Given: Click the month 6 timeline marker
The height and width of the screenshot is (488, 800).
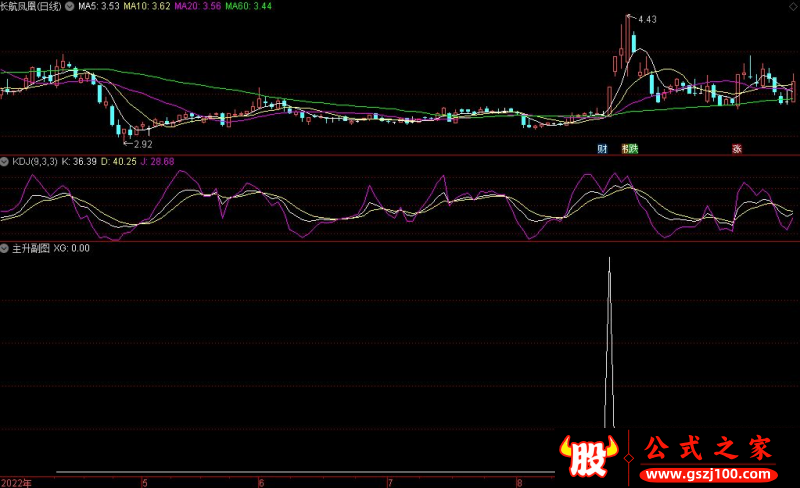Looking at the screenshot, I should (x=261, y=482).
